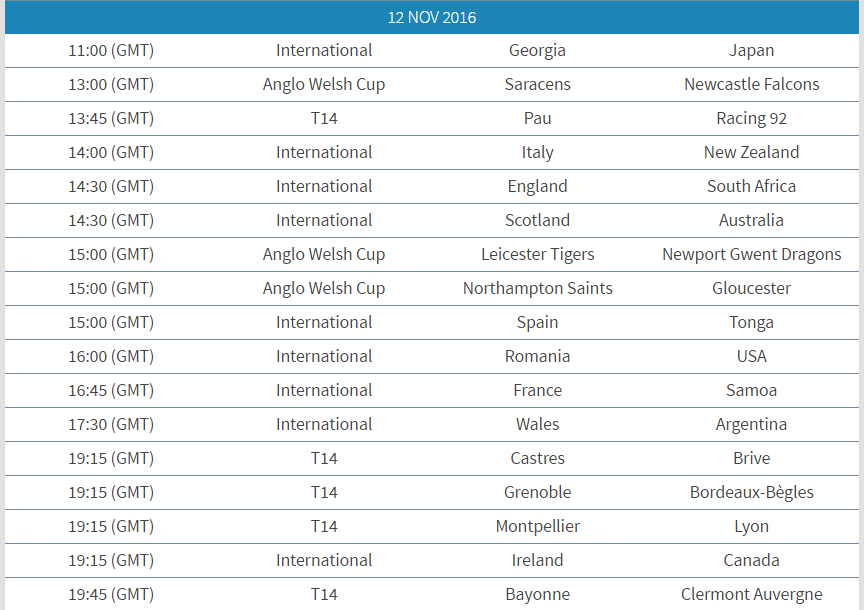Click Northampton Saints team name
This screenshot has height=610, width=864.
coord(537,288)
